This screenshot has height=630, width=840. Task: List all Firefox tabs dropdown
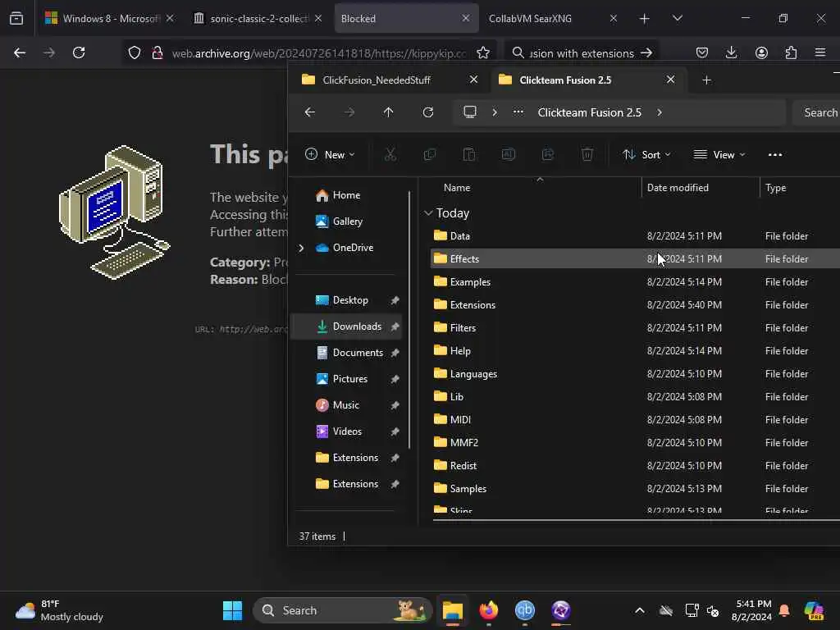pyautogui.click(x=677, y=19)
